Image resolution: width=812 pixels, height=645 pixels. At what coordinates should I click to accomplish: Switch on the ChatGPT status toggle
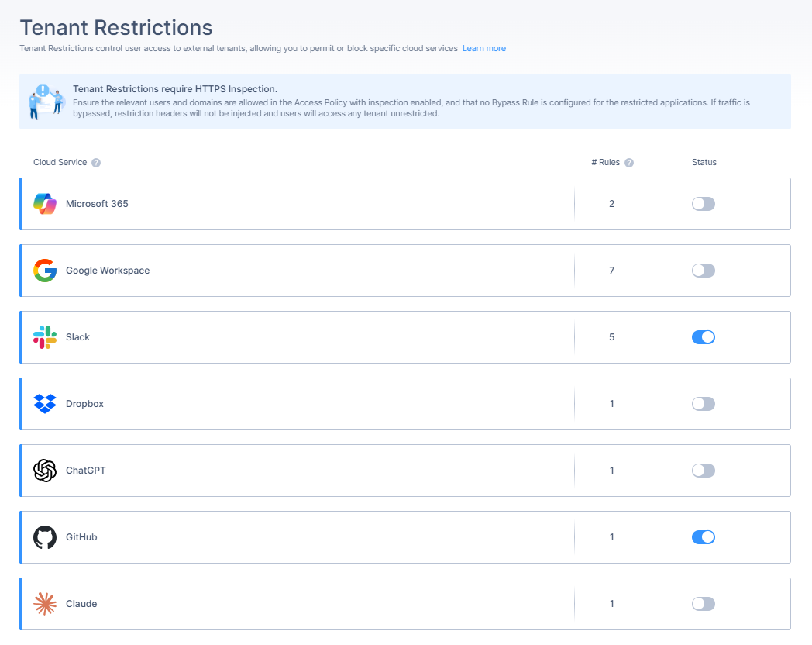[x=704, y=471]
